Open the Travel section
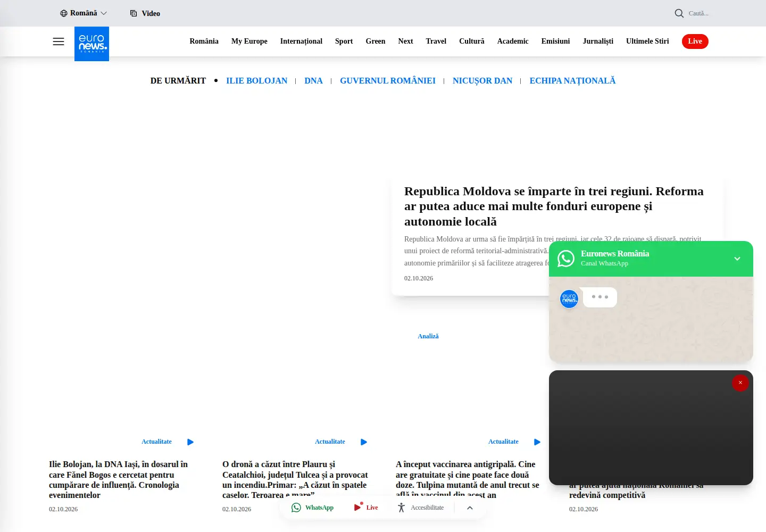 [436, 41]
